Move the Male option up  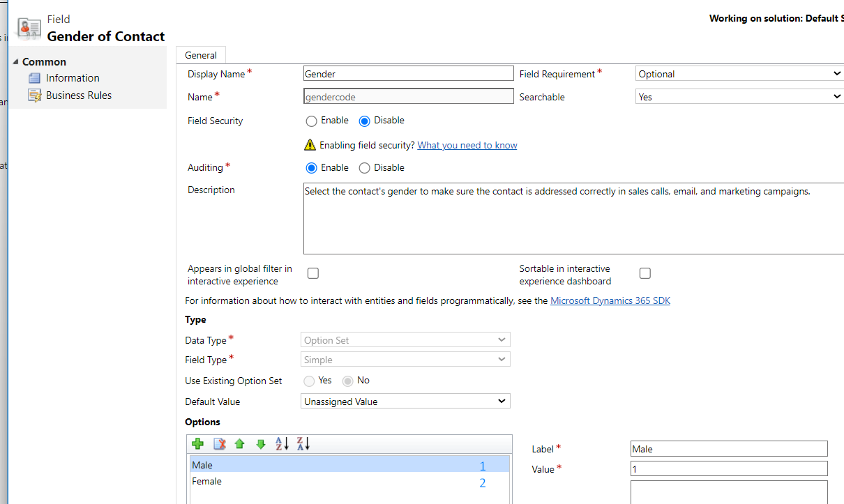239,443
